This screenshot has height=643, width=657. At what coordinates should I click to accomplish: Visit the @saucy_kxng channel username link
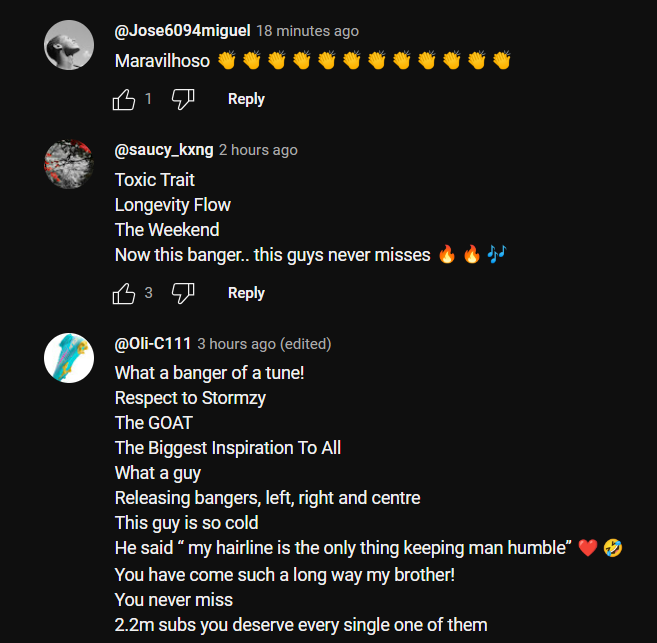click(164, 150)
